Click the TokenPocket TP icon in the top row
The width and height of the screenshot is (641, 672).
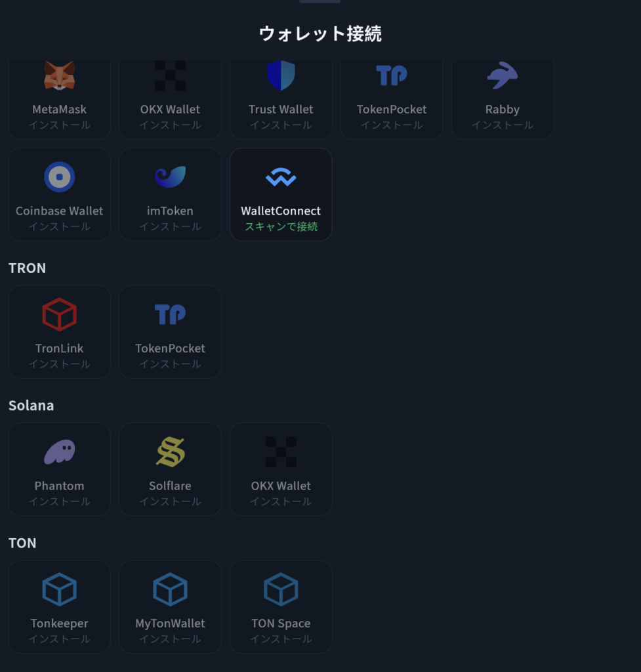point(392,75)
